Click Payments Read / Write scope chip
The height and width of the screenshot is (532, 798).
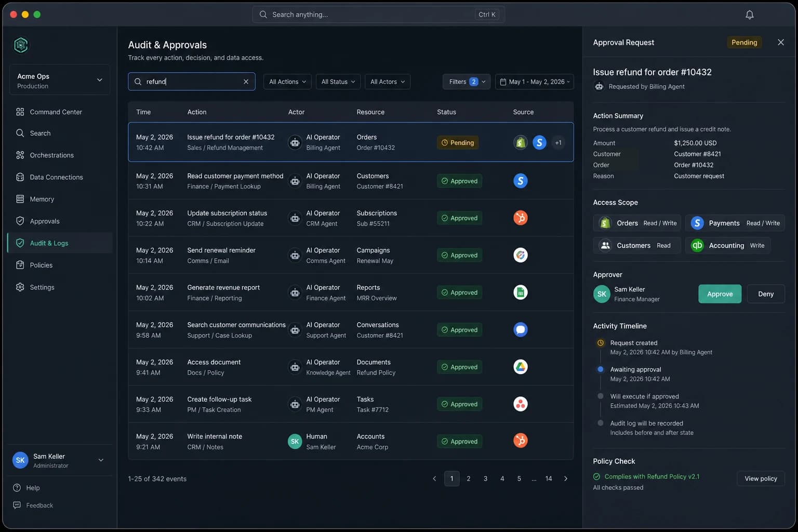pos(735,223)
